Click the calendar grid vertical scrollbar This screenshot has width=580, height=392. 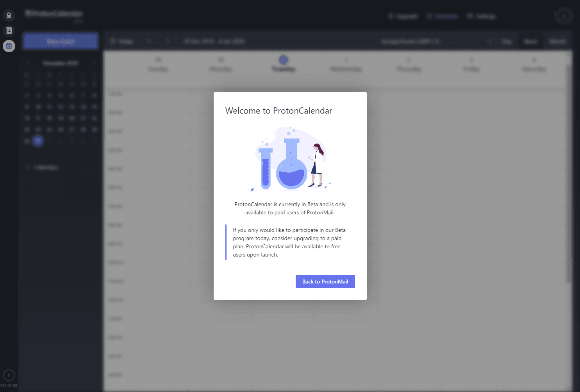[569, 174]
